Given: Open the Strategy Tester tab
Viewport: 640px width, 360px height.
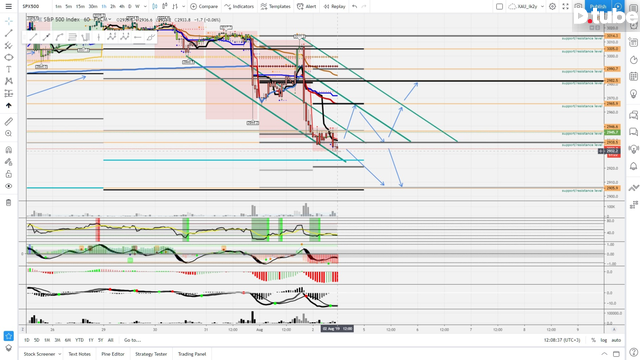Looking at the screenshot, I should [x=151, y=354].
